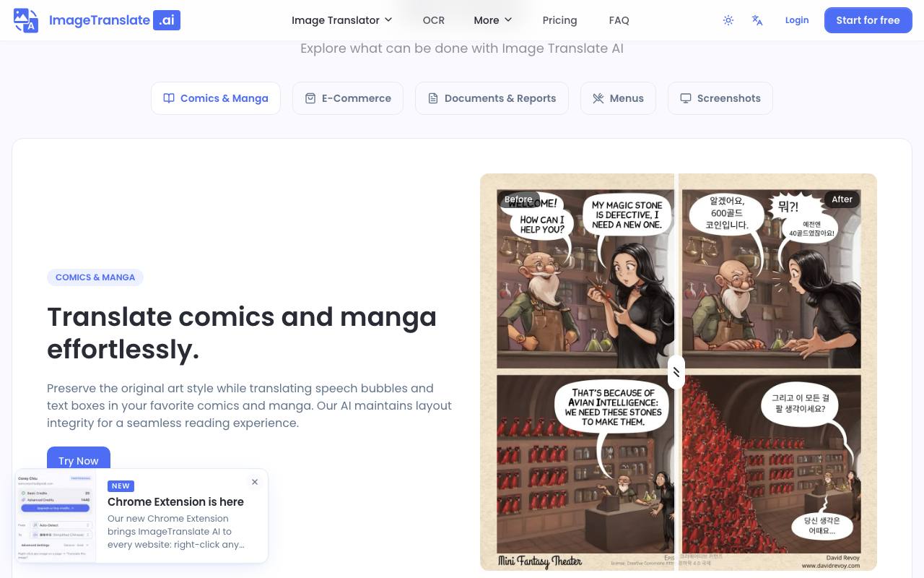
Task: Select the Comics & Manga tab
Action: coord(216,98)
